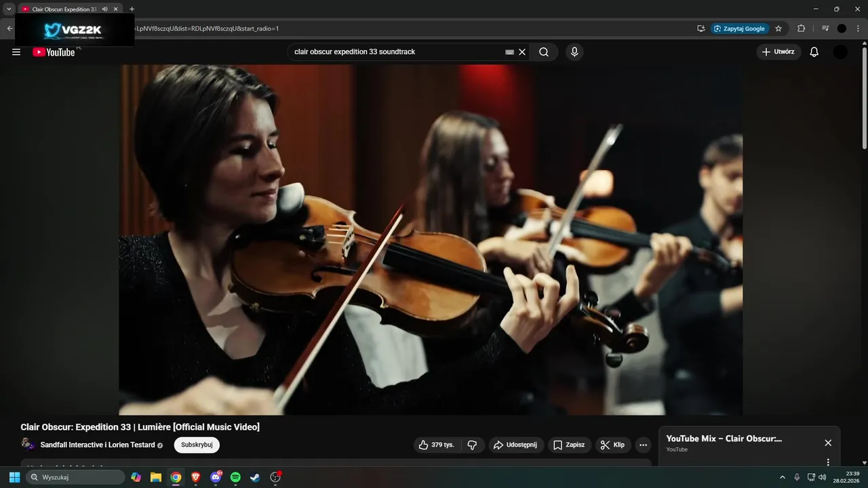Go to the YouTube home logo

click(54, 52)
